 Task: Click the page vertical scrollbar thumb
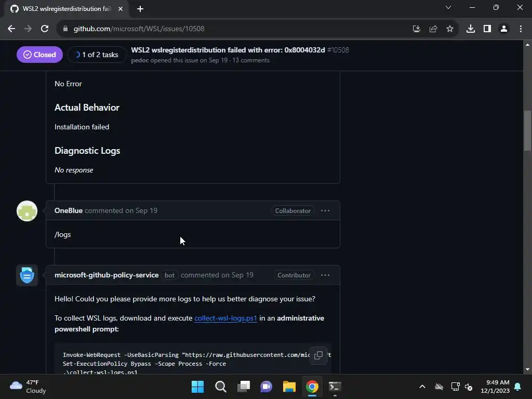point(527,130)
